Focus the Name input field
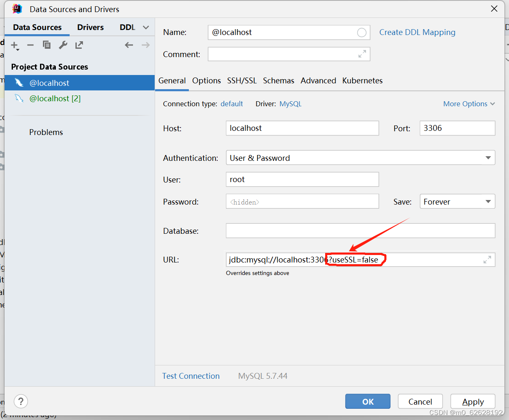The width and height of the screenshot is (509, 420). 289,32
